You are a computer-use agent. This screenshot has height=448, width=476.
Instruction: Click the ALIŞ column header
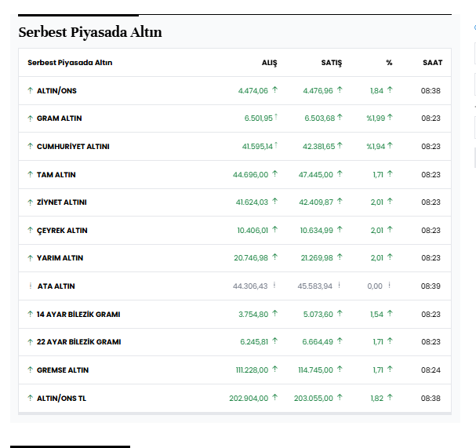(269, 63)
